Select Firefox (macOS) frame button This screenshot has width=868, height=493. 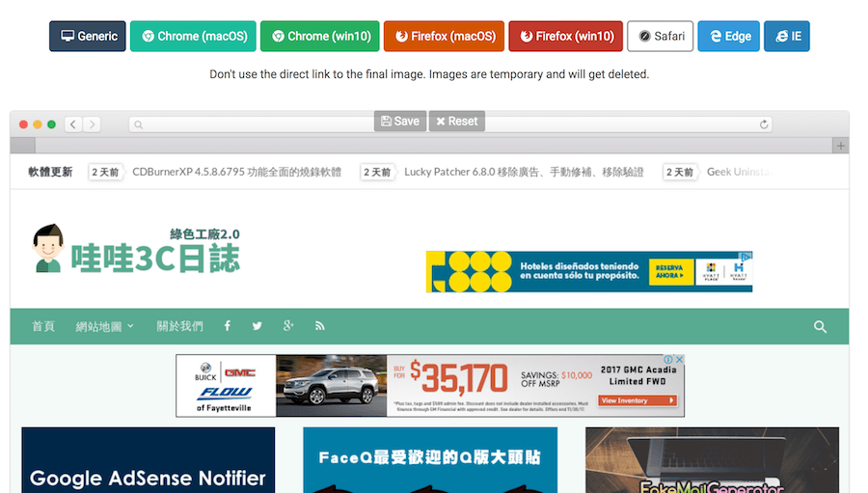(x=444, y=36)
